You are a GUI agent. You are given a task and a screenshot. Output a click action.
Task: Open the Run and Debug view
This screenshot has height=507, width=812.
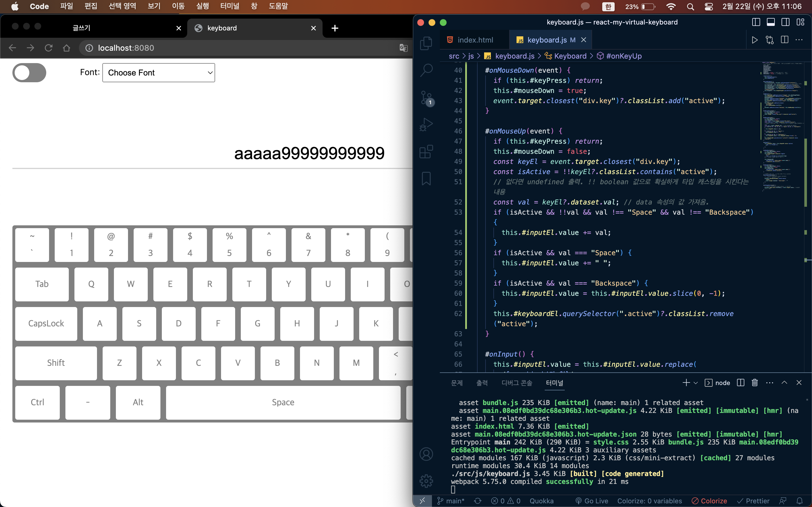tap(426, 124)
